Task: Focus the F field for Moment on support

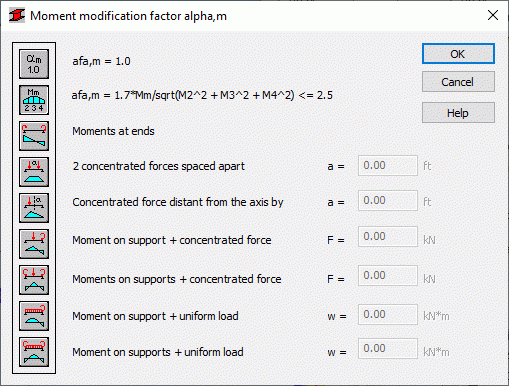Action: click(388, 237)
